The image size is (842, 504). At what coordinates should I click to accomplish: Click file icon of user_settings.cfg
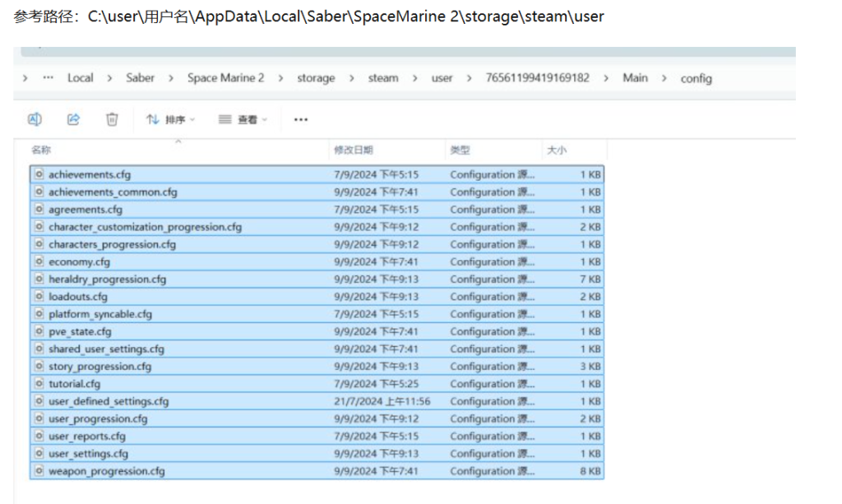click(x=39, y=453)
